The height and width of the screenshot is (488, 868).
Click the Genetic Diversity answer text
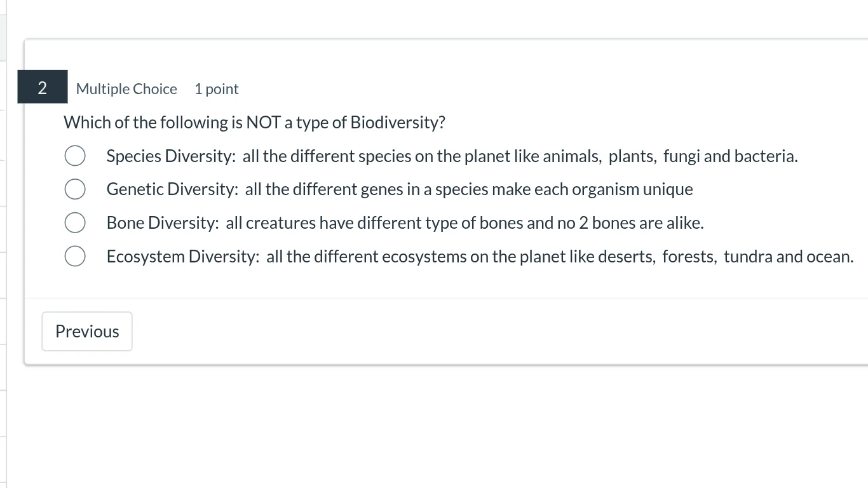point(400,189)
